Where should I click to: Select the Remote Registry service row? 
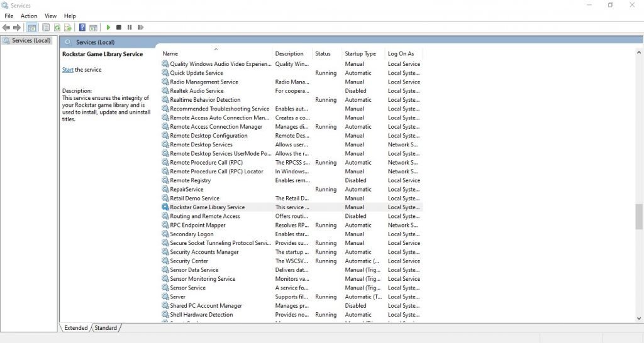[x=190, y=180]
